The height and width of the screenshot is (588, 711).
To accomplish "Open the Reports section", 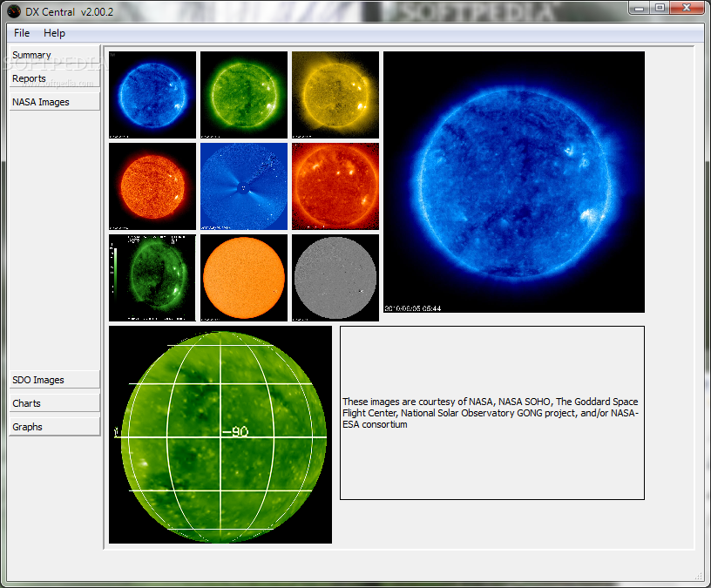I will [54, 78].
